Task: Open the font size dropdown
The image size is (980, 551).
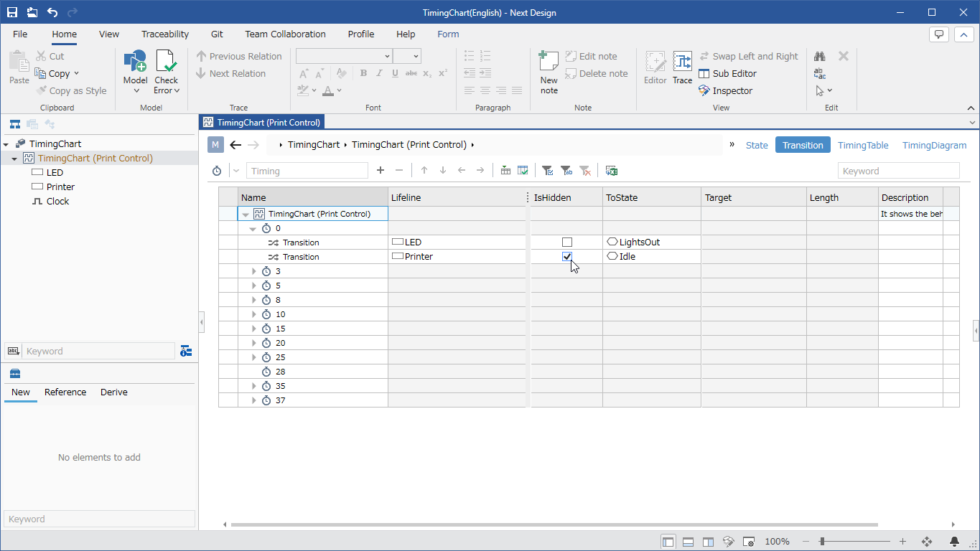Action: [416, 56]
